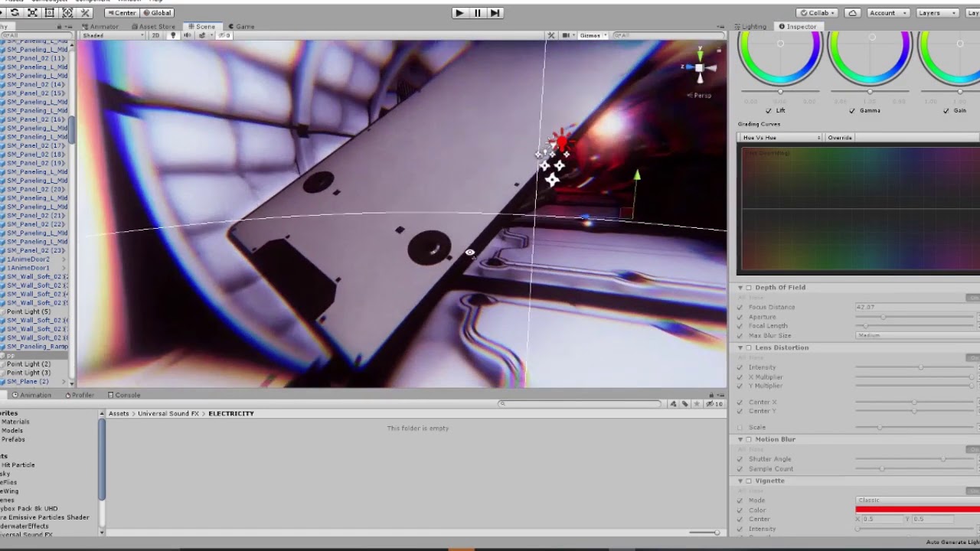Switch to the Game tab
980x551 pixels.
[241, 26]
